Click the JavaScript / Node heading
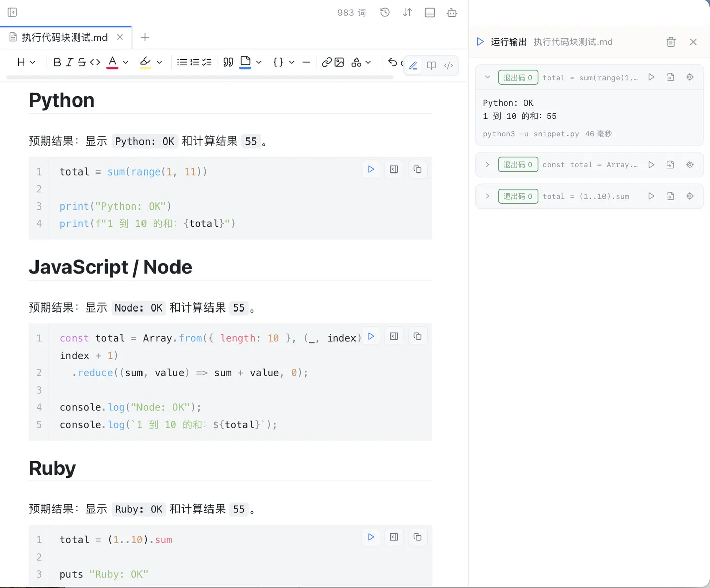The width and height of the screenshot is (710, 588). pos(111,267)
